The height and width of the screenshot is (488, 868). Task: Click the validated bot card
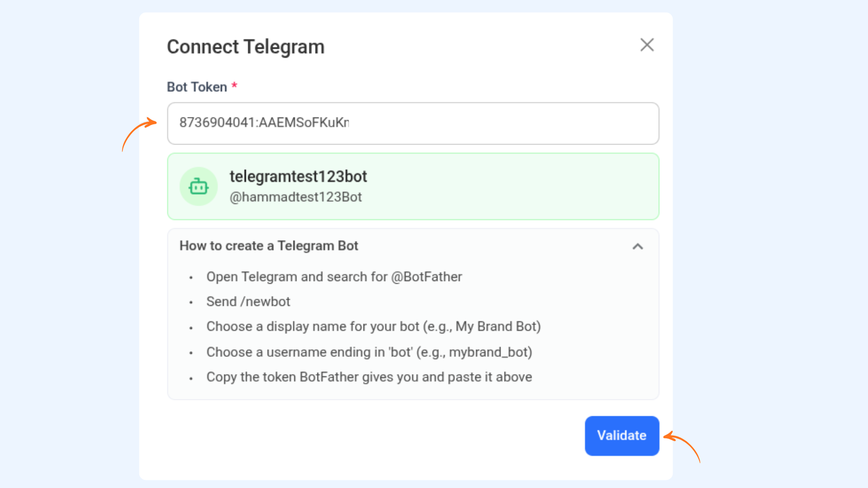(413, 186)
